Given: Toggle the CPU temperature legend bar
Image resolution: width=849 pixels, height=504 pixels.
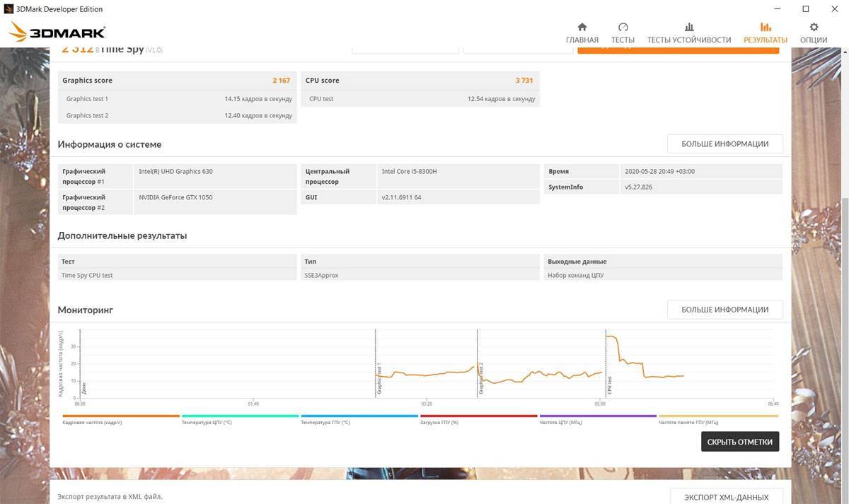Looking at the screenshot, I should [240, 416].
